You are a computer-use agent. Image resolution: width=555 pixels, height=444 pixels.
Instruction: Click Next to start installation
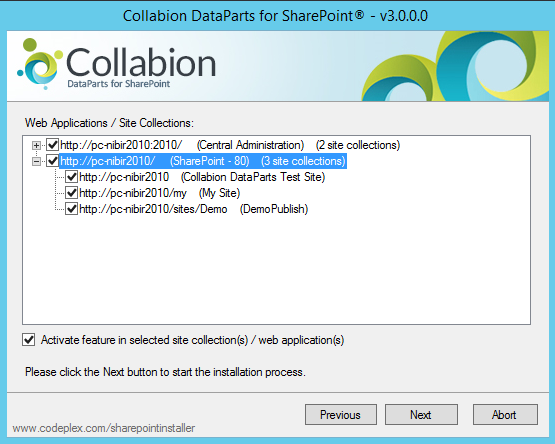421,415
